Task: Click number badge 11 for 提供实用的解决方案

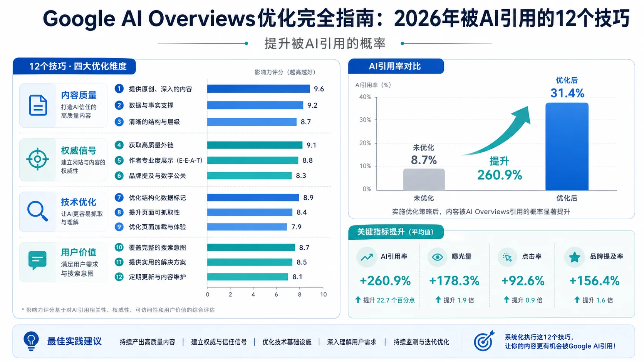Action: point(119,262)
